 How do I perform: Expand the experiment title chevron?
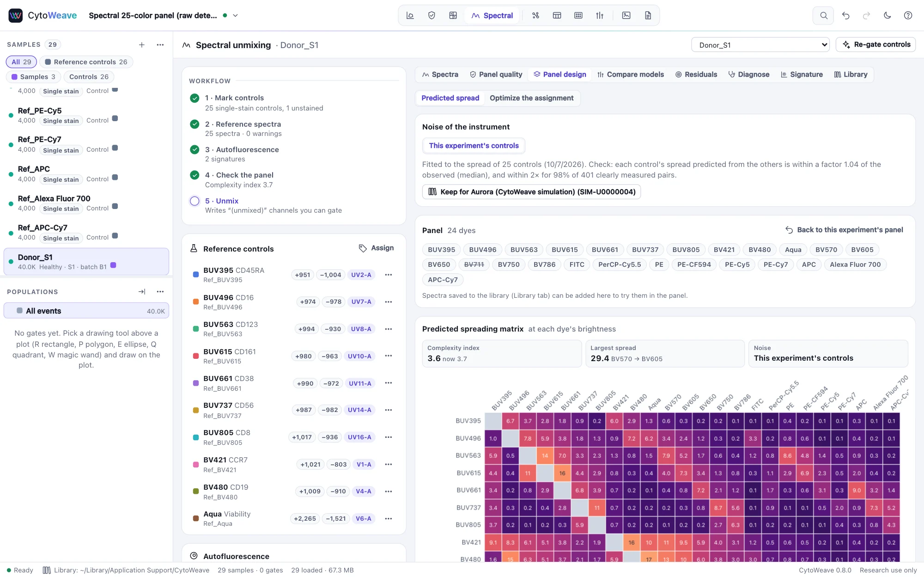(235, 15)
